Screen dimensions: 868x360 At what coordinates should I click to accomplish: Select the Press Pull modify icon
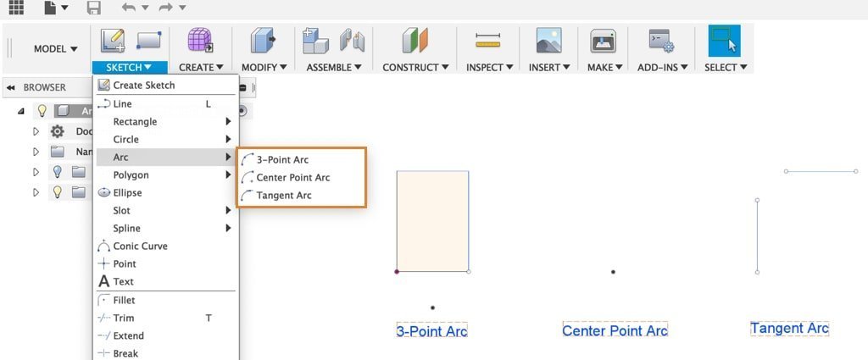263,41
